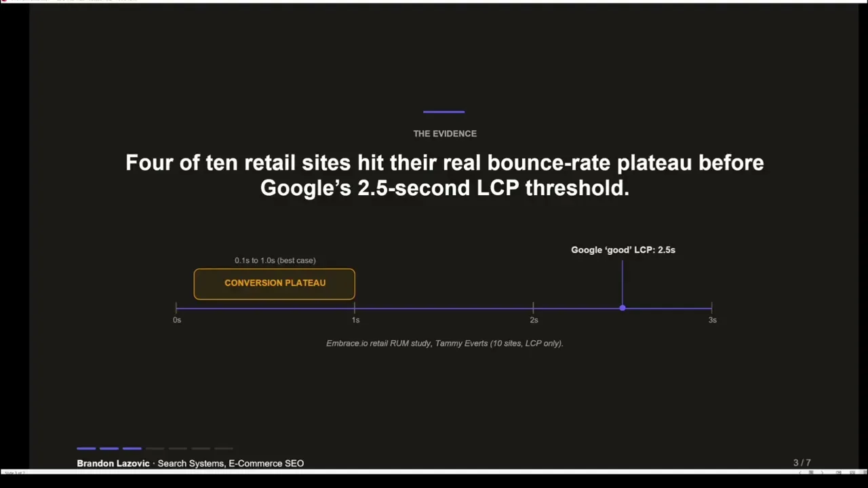Image resolution: width=868 pixels, height=488 pixels.
Task: Go to previous slide using status bar arrow
Action: tap(800, 472)
